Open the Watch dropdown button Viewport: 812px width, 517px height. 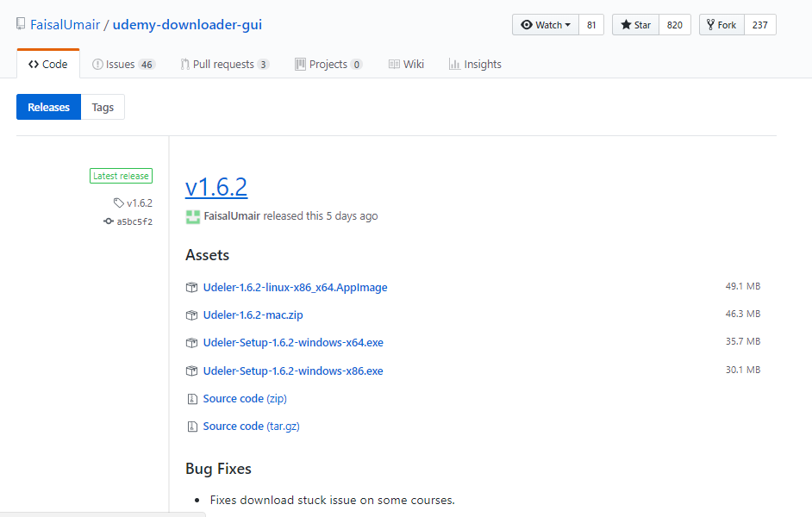(x=546, y=25)
